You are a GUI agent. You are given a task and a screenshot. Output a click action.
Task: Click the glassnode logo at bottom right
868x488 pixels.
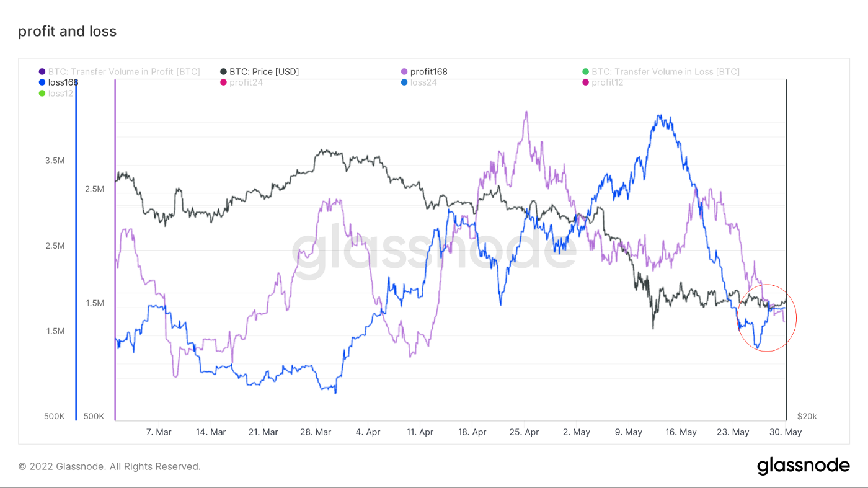803,466
